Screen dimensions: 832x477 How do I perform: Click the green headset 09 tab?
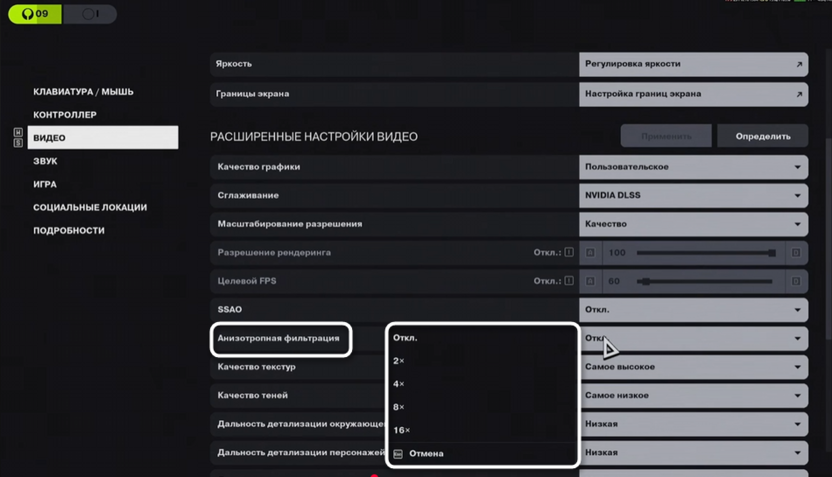35,14
